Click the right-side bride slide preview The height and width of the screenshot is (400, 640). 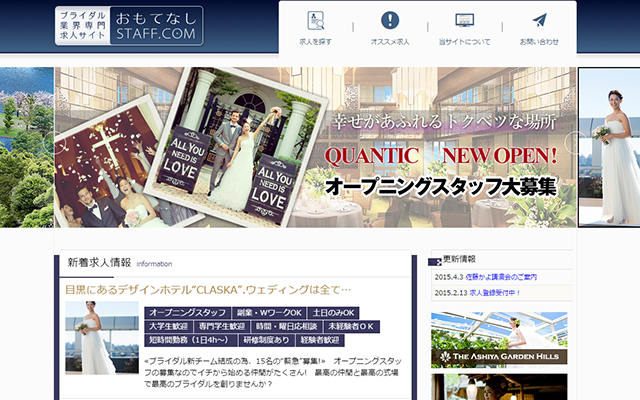609,147
